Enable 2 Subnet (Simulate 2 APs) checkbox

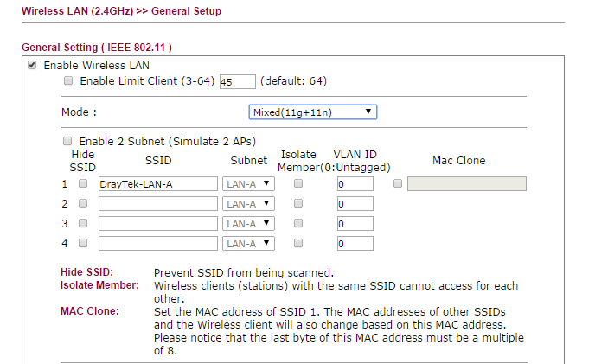(67, 141)
